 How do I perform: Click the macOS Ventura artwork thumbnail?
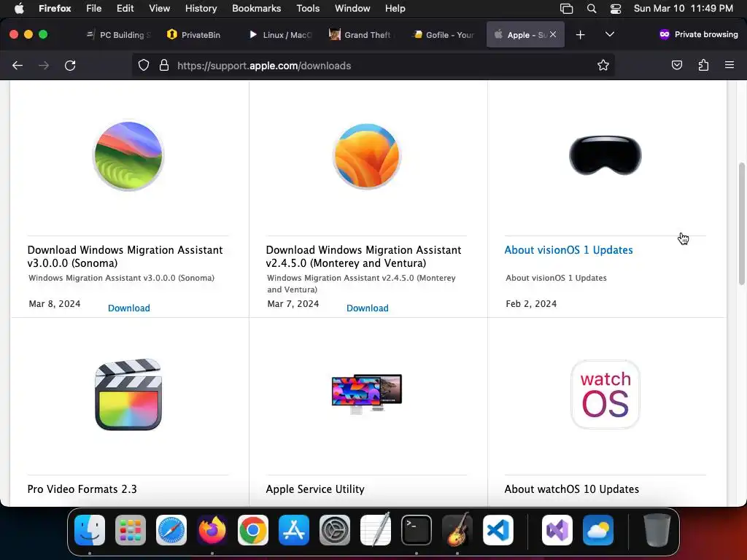pos(367,155)
